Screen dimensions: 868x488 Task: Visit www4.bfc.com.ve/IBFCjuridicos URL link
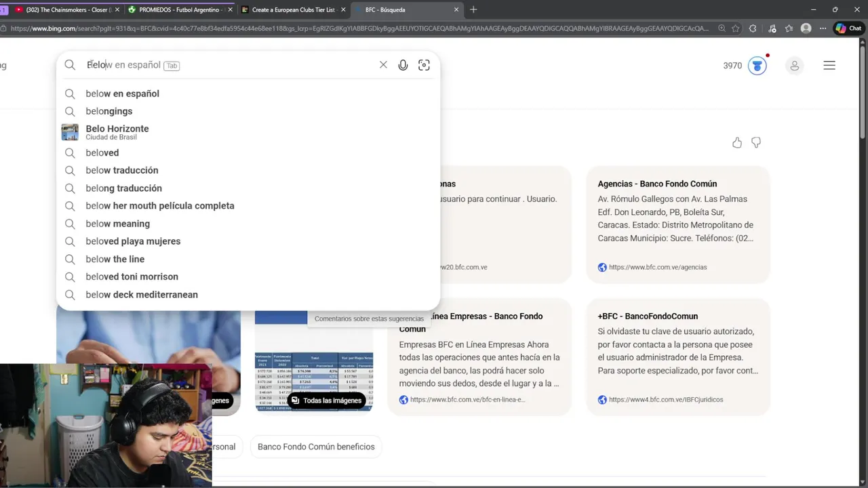666,400
